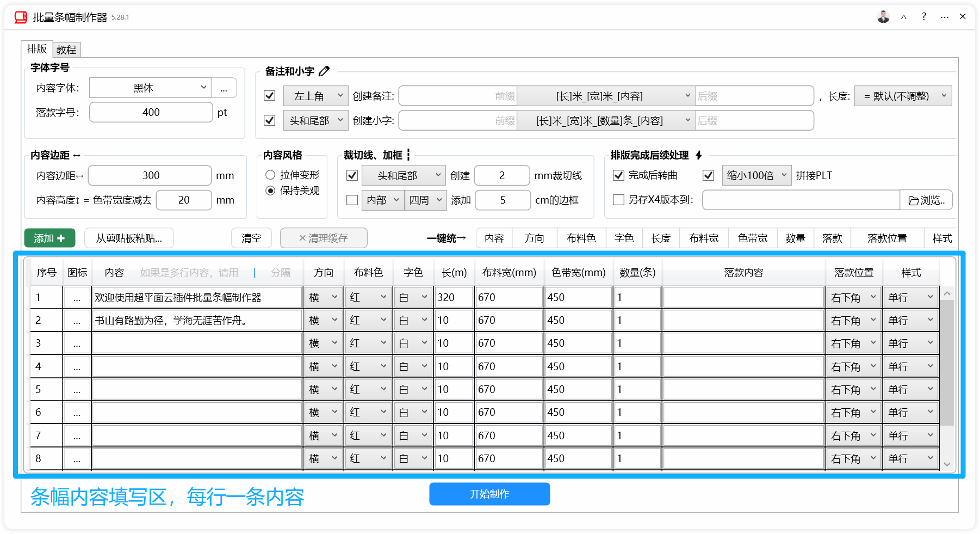Click row 3 内容 text field
The height and width of the screenshot is (534, 980).
coord(197,343)
